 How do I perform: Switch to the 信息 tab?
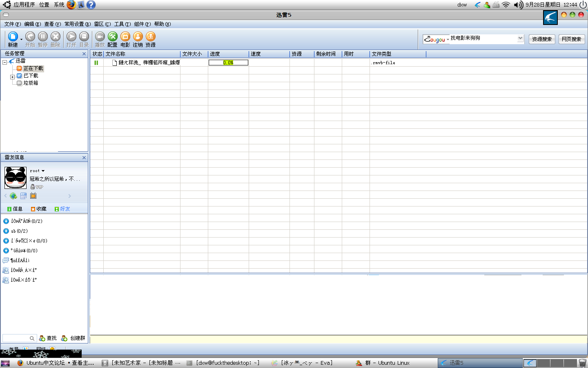[x=15, y=209]
